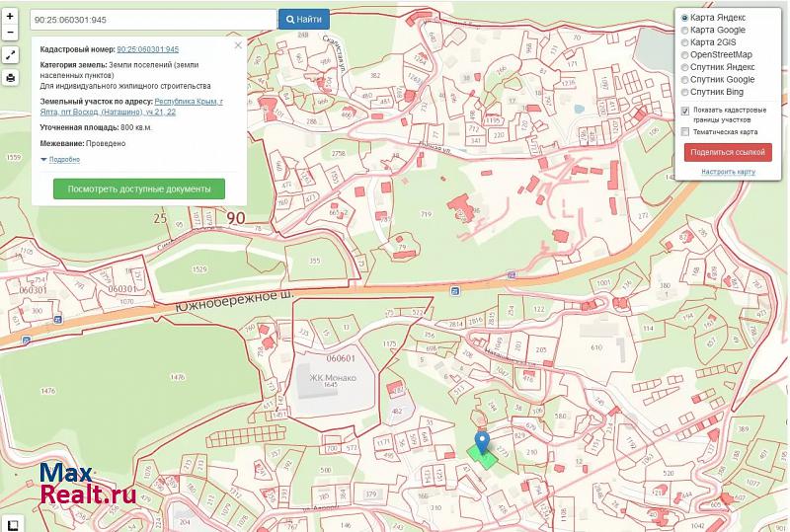
Task: Close the cadastral info popup
Action: tap(237, 45)
